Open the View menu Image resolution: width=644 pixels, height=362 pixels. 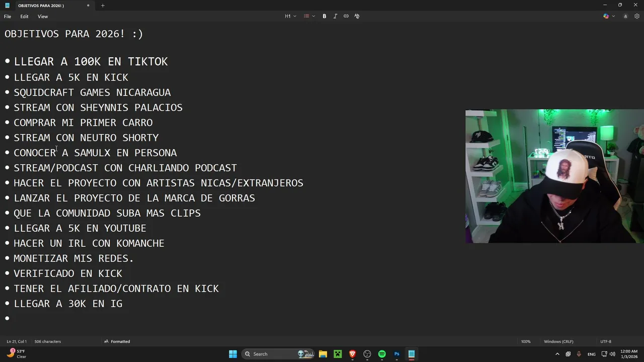tap(43, 17)
